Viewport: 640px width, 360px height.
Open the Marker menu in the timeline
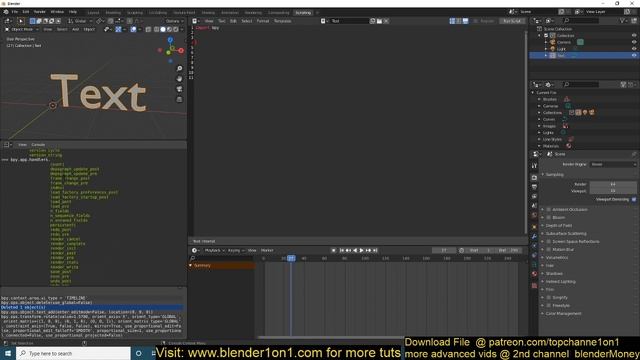(x=267, y=250)
